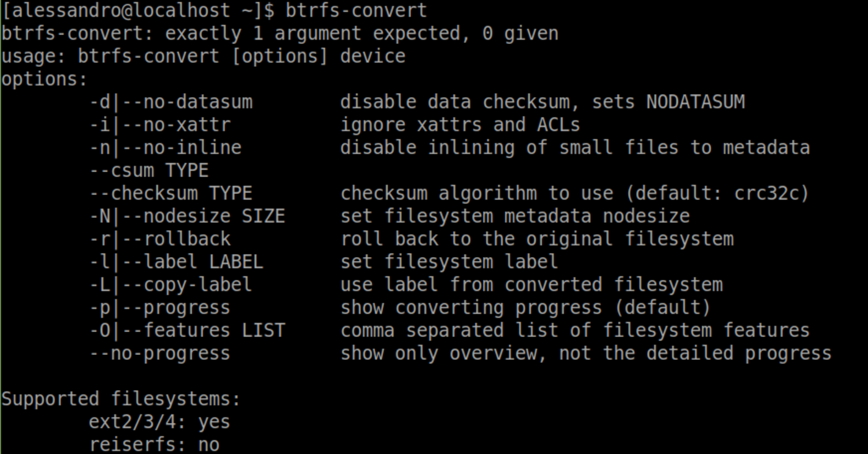This screenshot has width=868, height=454.
Task: Click the --no-progress option
Action: (x=160, y=354)
